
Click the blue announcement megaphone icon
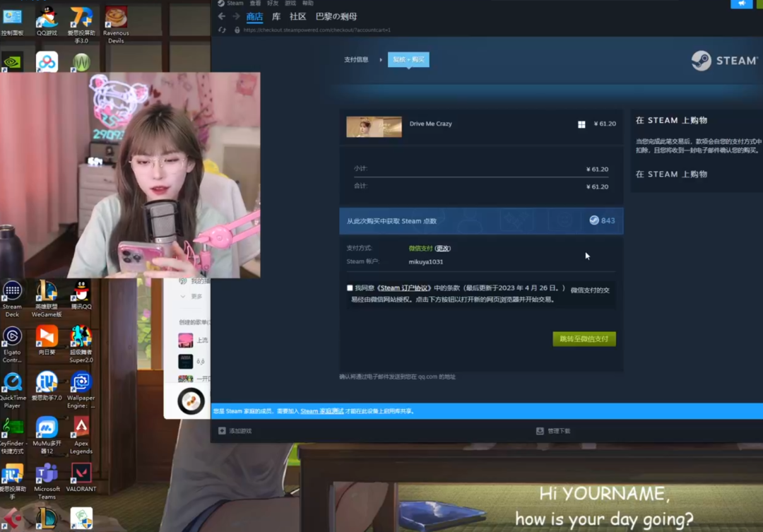pyautogui.click(x=741, y=4)
